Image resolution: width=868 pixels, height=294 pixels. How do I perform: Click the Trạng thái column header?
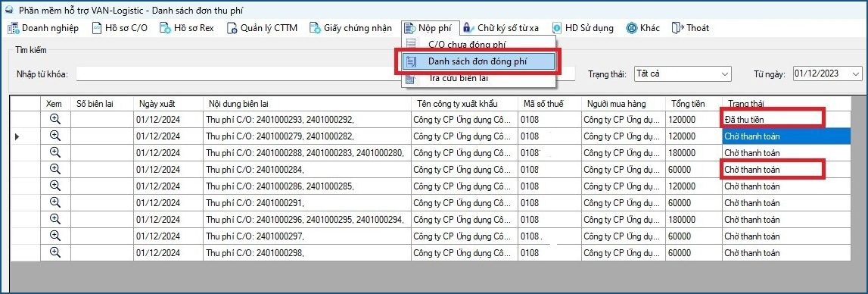tap(786, 103)
